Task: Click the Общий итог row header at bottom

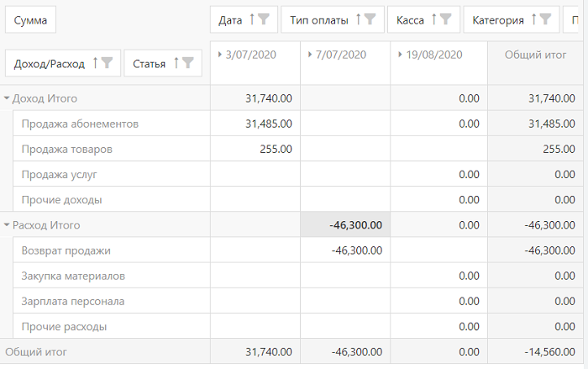Action: coord(105,351)
